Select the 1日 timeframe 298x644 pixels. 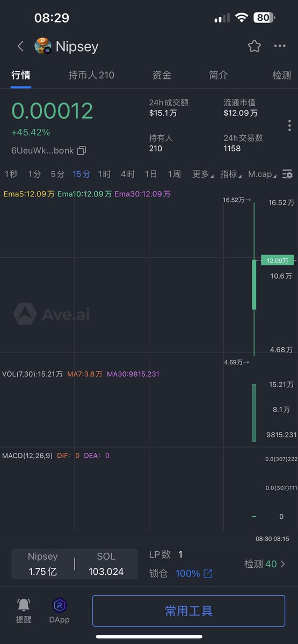point(151,174)
